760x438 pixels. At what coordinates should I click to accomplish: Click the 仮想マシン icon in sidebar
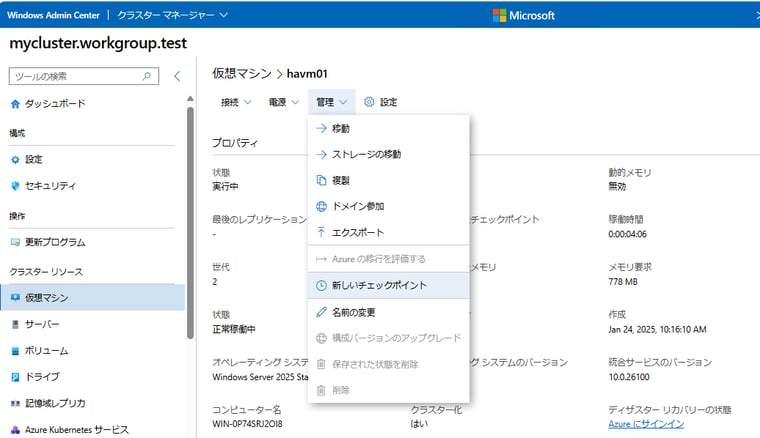pyautogui.click(x=15, y=297)
